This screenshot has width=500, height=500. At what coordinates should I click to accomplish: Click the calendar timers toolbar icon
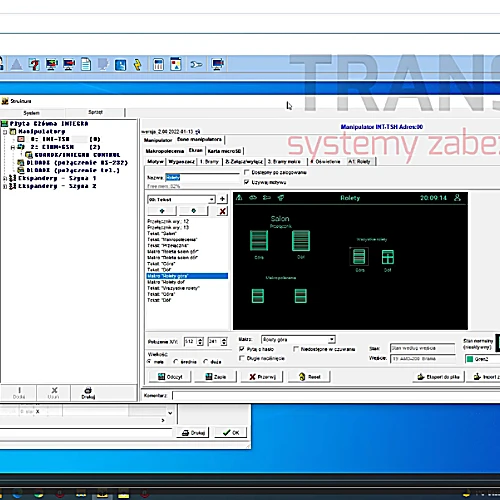tap(159, 64)
